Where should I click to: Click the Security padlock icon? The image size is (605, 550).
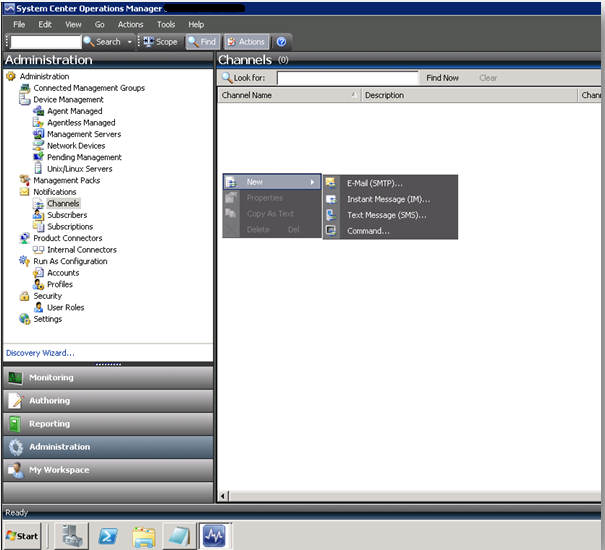click(x=24, y=296)
